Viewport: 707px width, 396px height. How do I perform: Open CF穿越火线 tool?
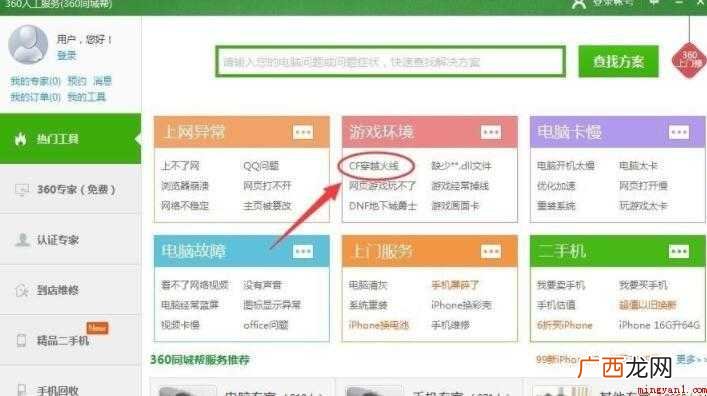(x=374, y=166)
